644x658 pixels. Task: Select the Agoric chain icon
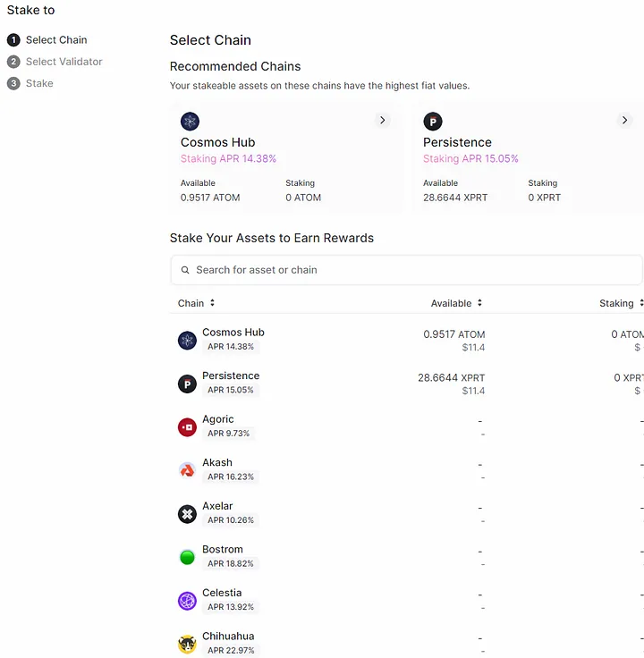[x=187, y=427]
